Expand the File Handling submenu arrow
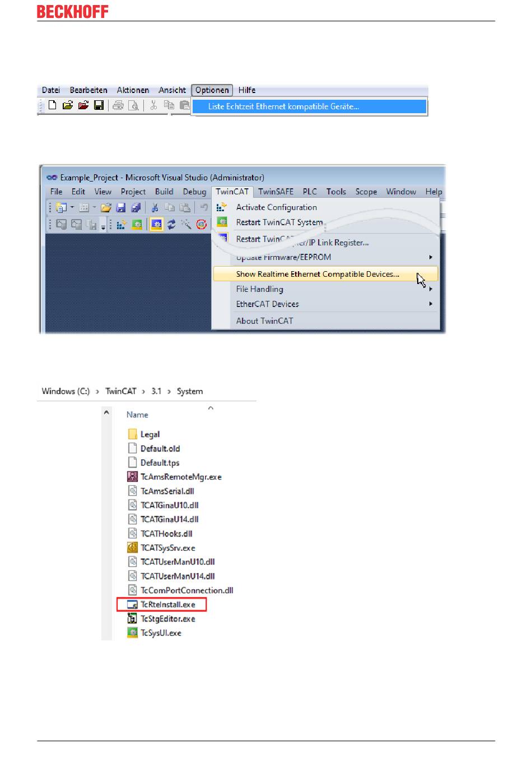The image size is (532, 767). 431,289
